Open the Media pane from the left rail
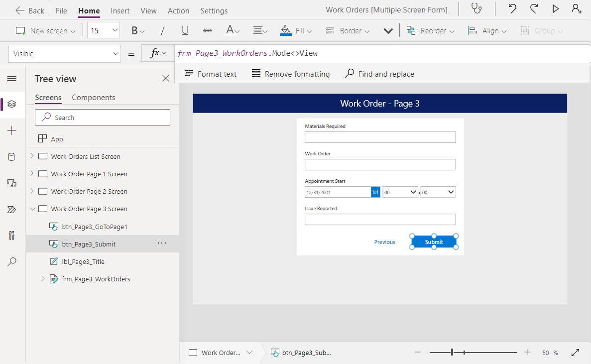The width and height of the screenshot is (591, 364). 12,183
